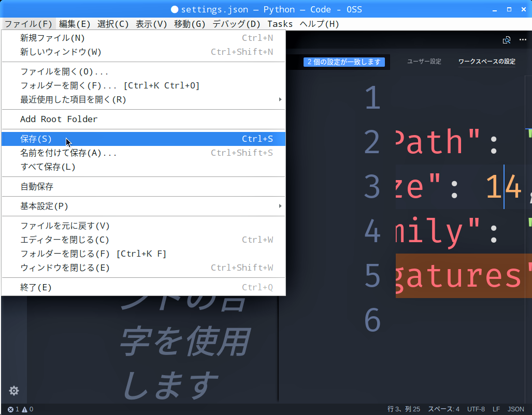Viewport: 532px width, 415px height.
Task: Select すべて保存(L) entry
Action: click(143, 167)
